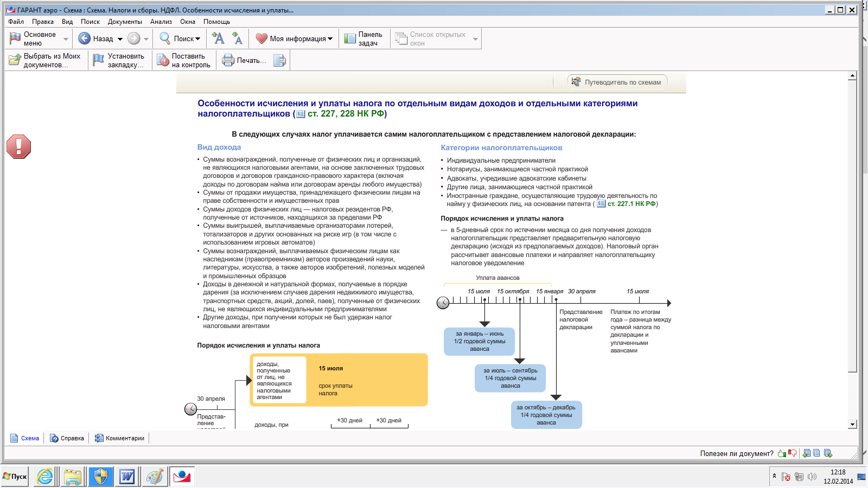
Task: Click the previous-document icon with the left arrow
Action: pos(807,453)
